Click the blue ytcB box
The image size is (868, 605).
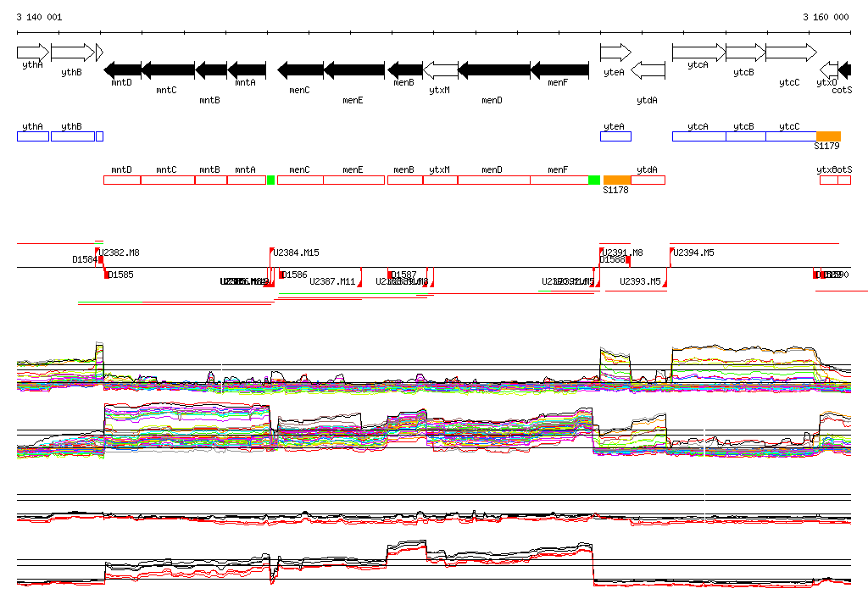coord(746,136)
